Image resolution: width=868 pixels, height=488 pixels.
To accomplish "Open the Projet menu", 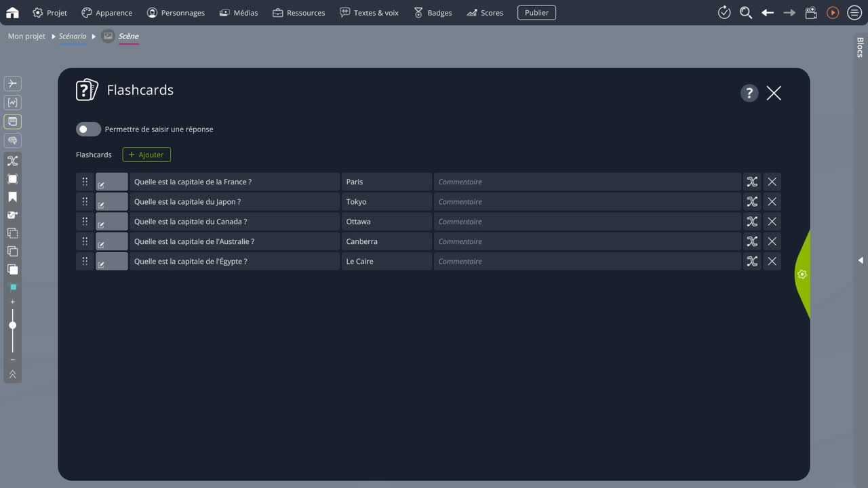I will tap(50, 12).
